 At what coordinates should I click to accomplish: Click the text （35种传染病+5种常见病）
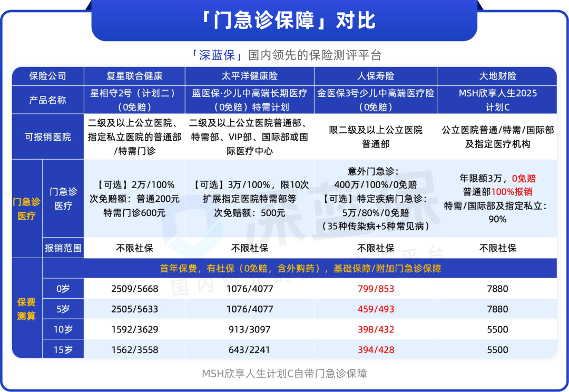pyautogui.click(x=376, y=227)
